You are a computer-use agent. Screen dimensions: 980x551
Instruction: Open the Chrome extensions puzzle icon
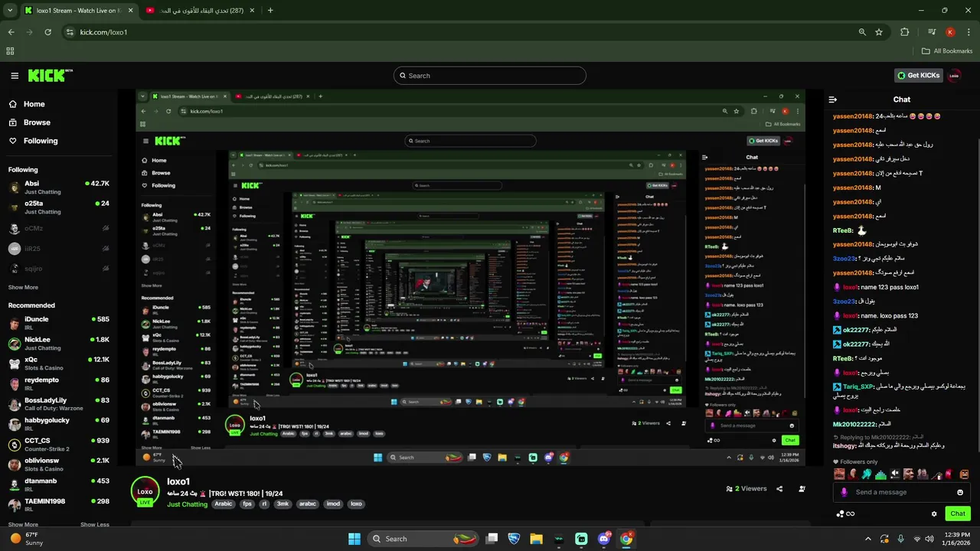pos(905,32)
